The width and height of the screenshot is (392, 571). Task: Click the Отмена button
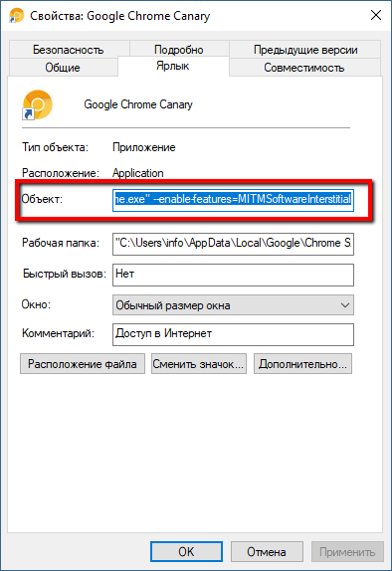[267, 551]
